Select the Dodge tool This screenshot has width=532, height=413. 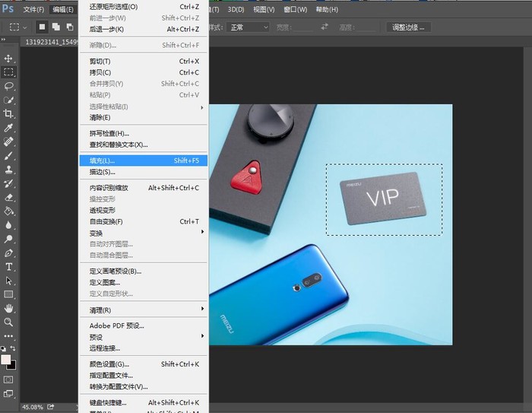pos(8,239)
